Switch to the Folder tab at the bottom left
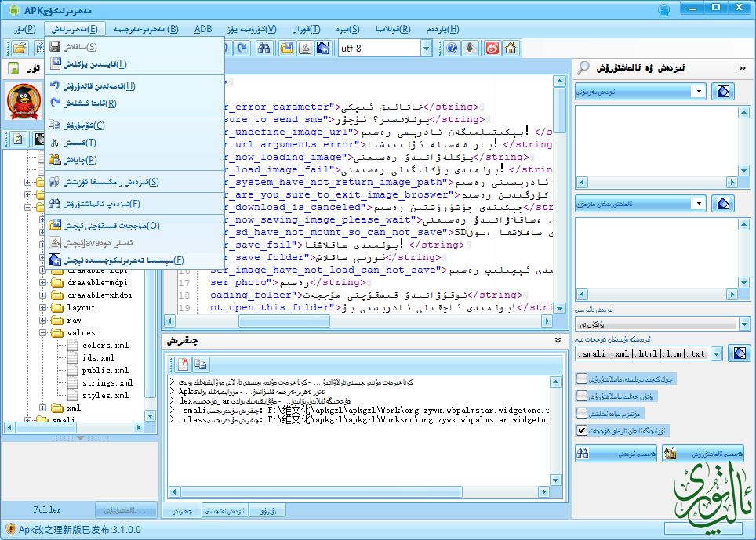756x540 pixels. [47, 509]
